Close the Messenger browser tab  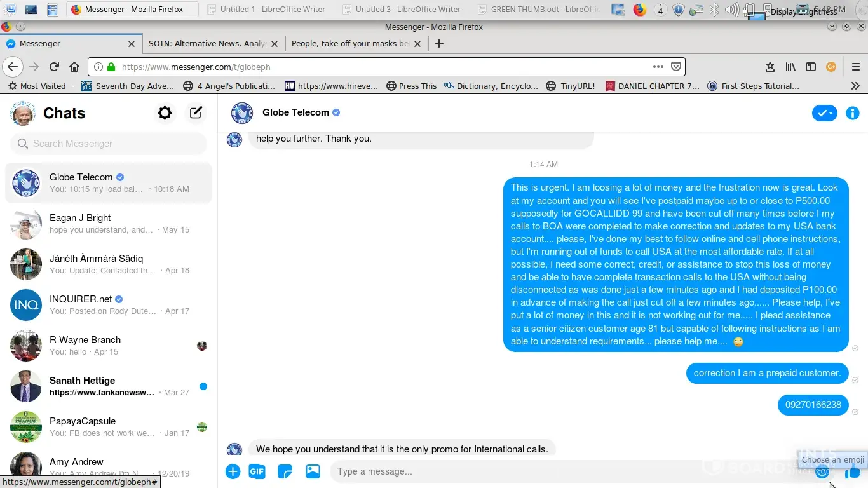132,44
